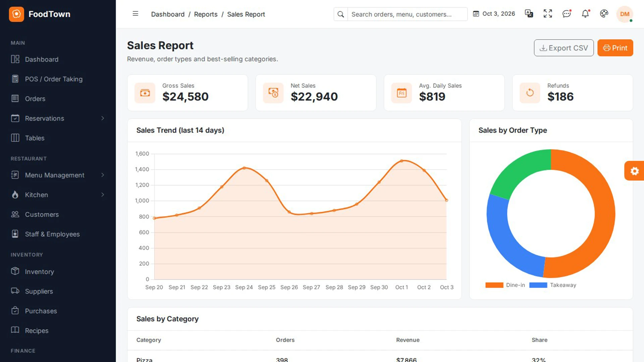Click the Share column header
Viewport: 644px width, 362px height.
(x=539, y=340)
